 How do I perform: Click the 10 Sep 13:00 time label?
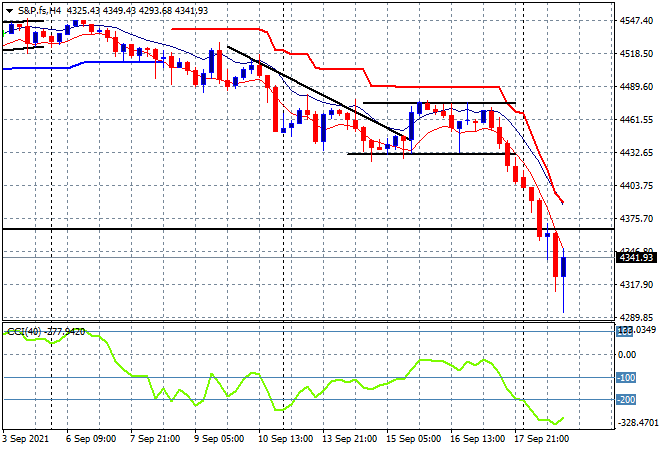click(285, 439)
